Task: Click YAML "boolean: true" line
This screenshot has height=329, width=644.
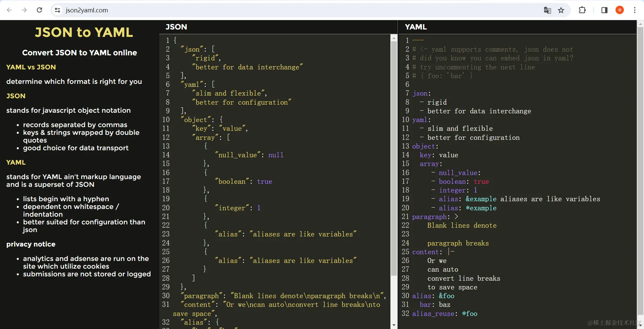Action: click(x=460, y=181)
